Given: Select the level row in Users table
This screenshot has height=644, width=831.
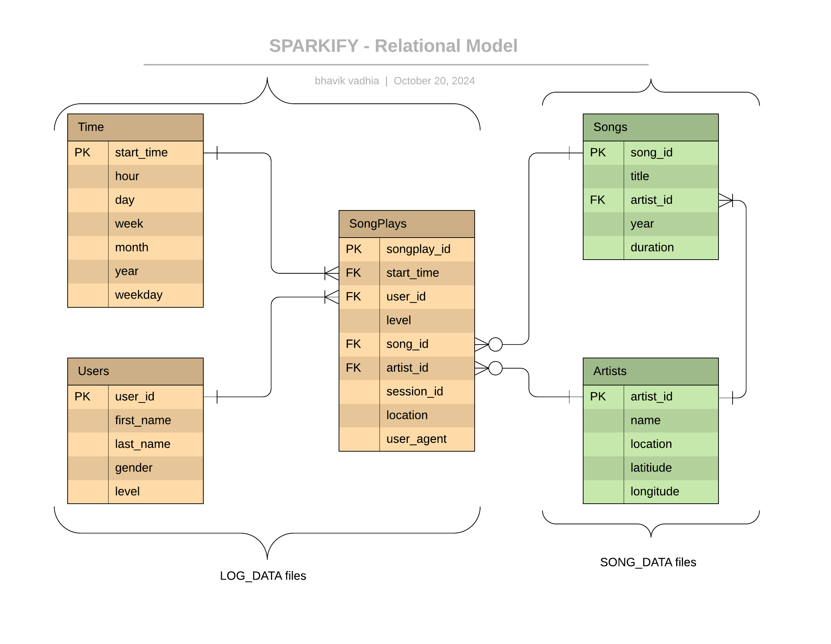Looking at the screenshot, I should point(135,492).
